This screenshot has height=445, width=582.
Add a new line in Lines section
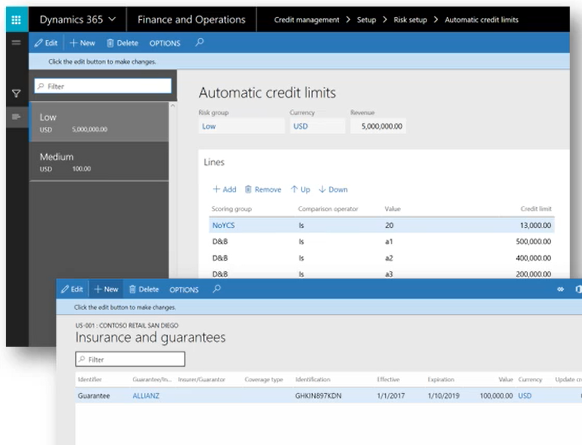click(x=224, y=190)
